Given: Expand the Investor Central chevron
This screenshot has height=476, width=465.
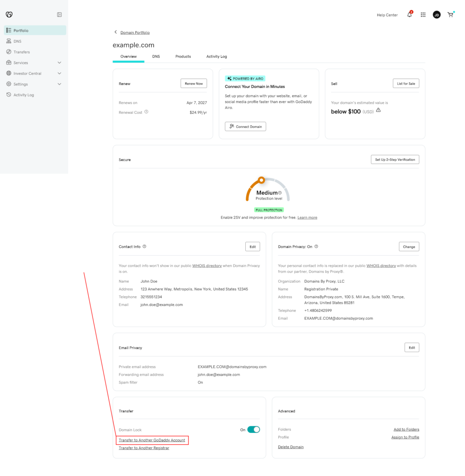Looking at the screenshot, I should coord(59,73).
